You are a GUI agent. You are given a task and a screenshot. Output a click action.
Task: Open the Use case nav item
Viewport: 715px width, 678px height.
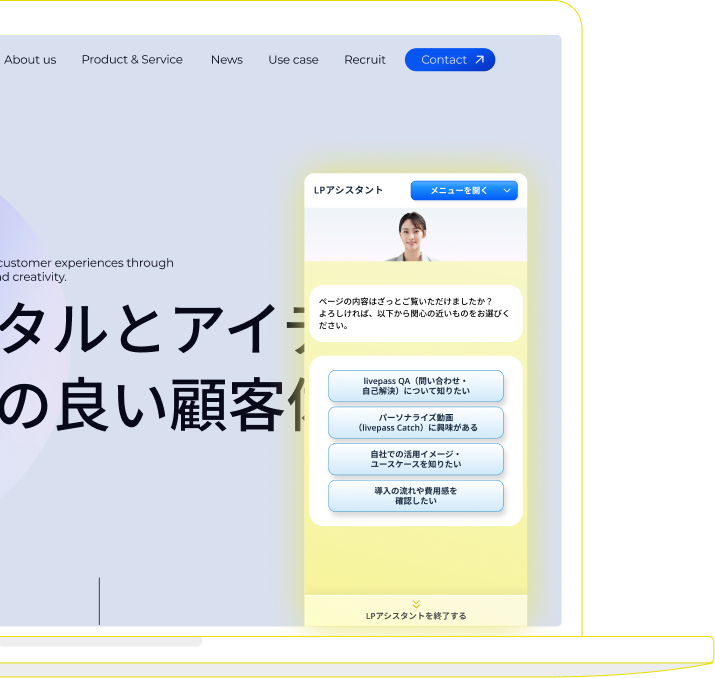(293, 60)
